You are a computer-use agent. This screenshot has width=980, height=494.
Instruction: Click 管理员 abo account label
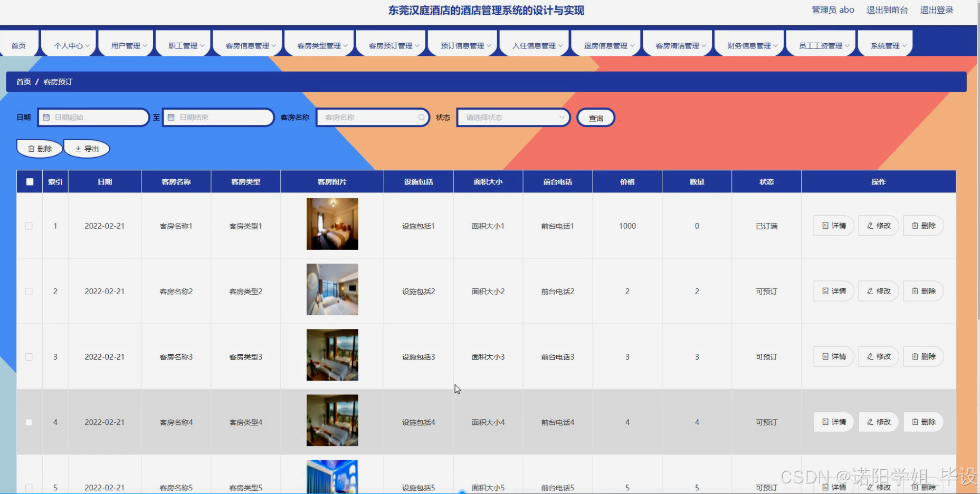[833, 10]
